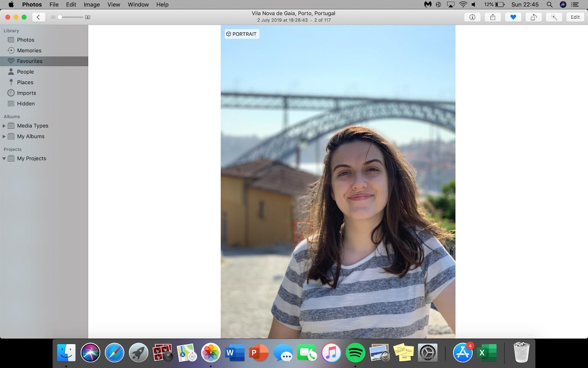Screen dimensions: 588x368
Task: Open Maps from the Dock
Action: click(187, 353)
